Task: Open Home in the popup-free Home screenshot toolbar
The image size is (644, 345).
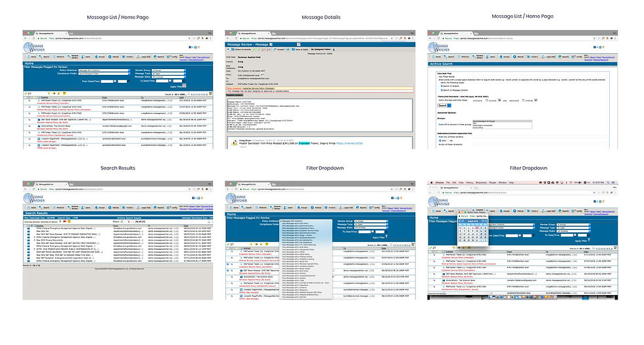Action: pos(32,57)
